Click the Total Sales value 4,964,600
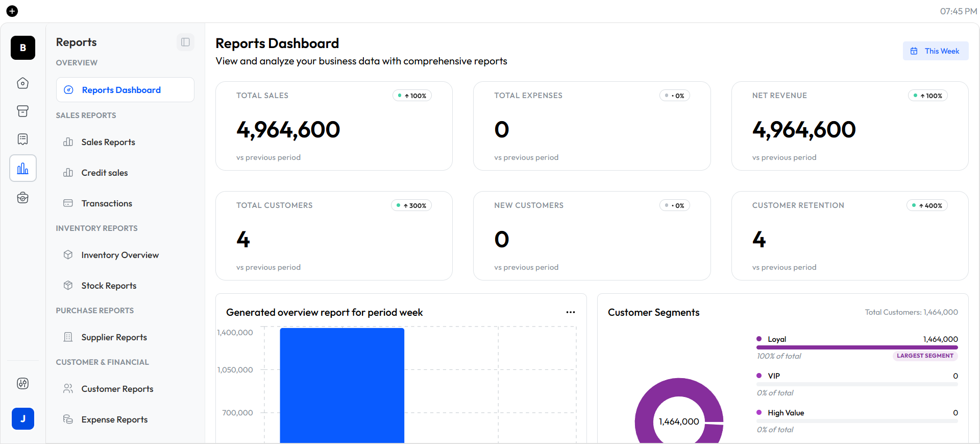Screen dimensions: 980x444 coord(288,129)
